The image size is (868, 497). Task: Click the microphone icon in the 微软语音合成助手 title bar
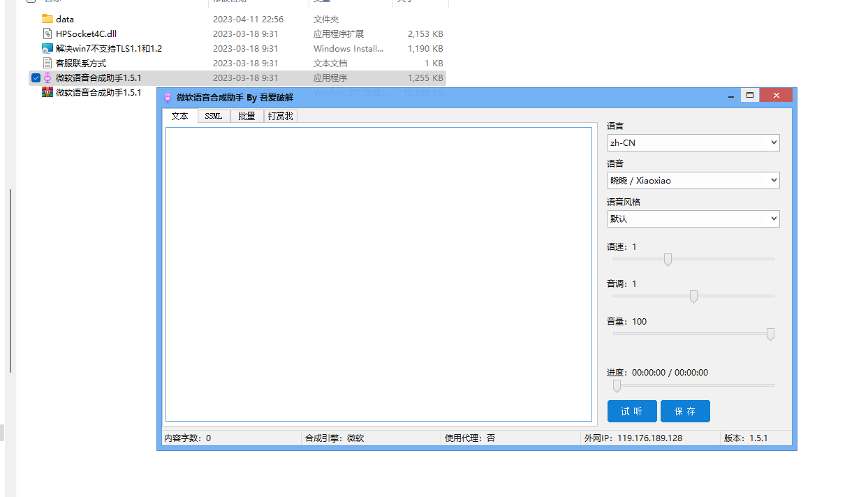pos(168,98)
